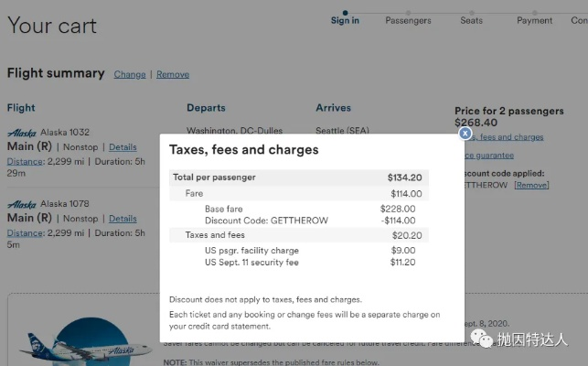588x366 pixels.
Task: Go to the Payment step
Action: tap(534, 21)
